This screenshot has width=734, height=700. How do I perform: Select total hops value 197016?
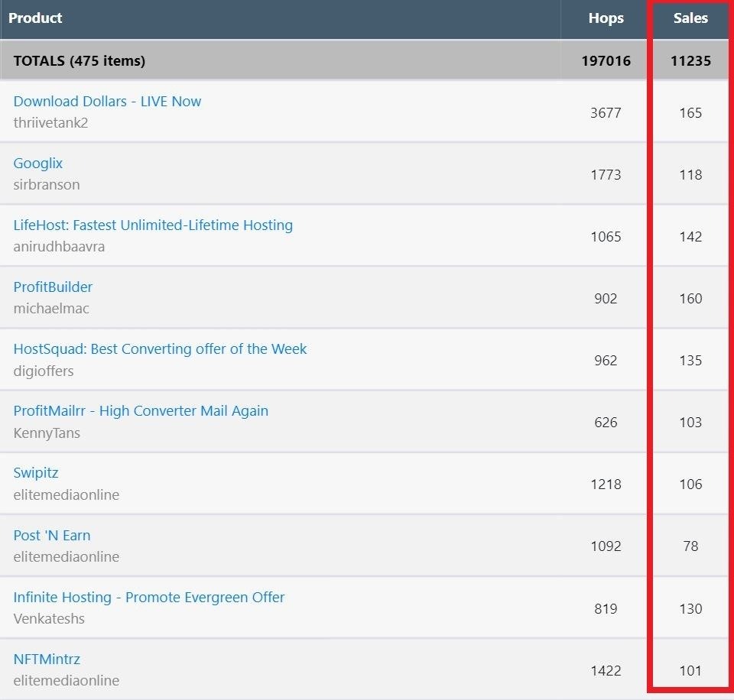point(606,61)
